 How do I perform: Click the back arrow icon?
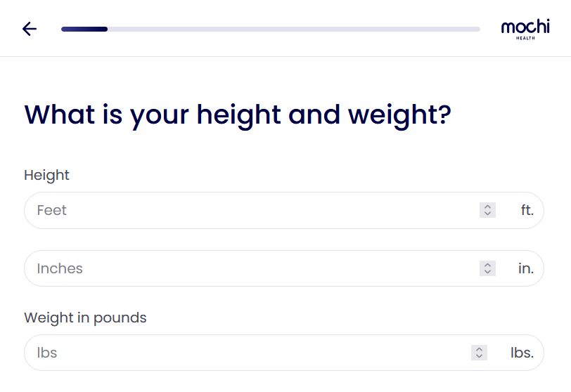point(30,29)
